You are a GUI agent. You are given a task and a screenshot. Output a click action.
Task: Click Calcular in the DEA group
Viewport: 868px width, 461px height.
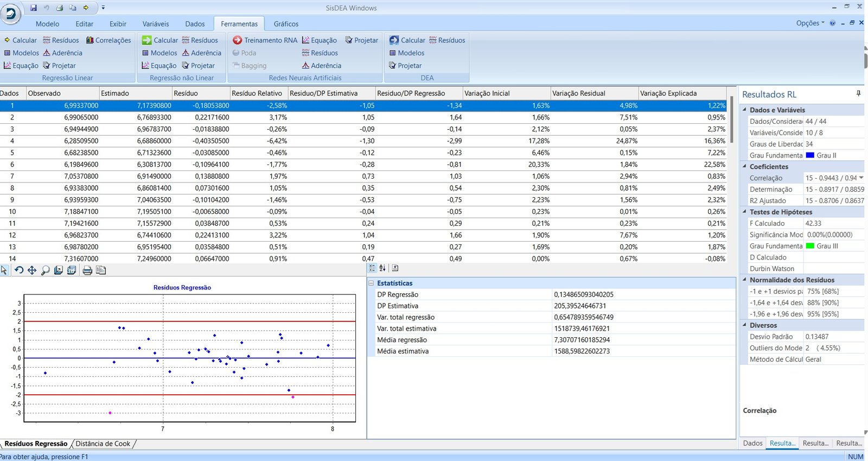(x=407, y=40)
